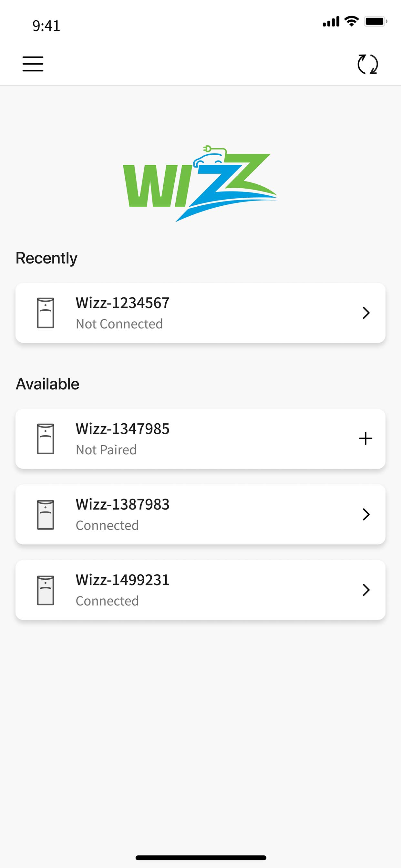This screenshot has height=868, width=401.
Task: Open chevron for Wizz-1387983
Action: (x=366, y=514)
